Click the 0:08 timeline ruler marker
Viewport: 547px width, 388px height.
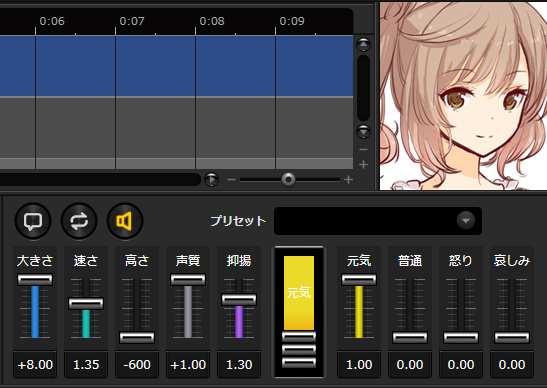click(212, 21)
